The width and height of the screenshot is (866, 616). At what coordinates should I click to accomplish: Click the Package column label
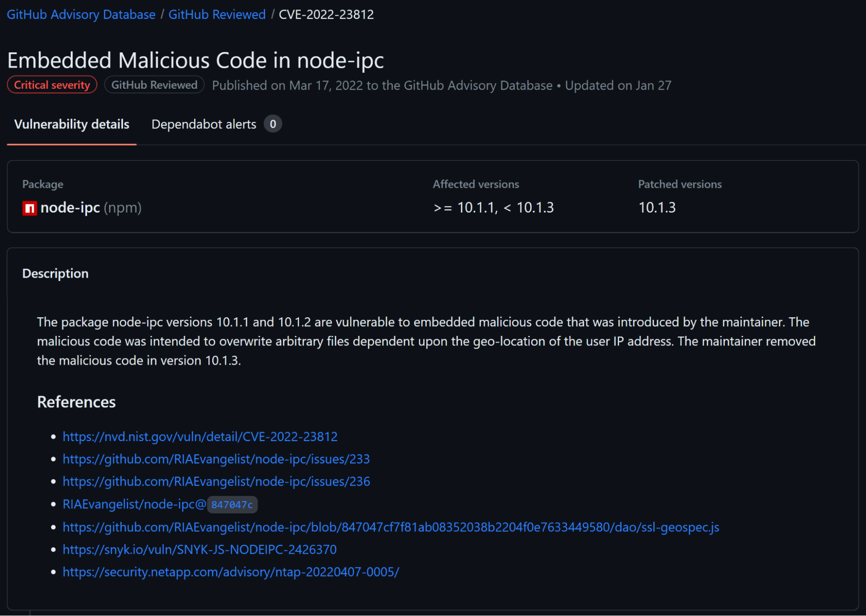43,184
